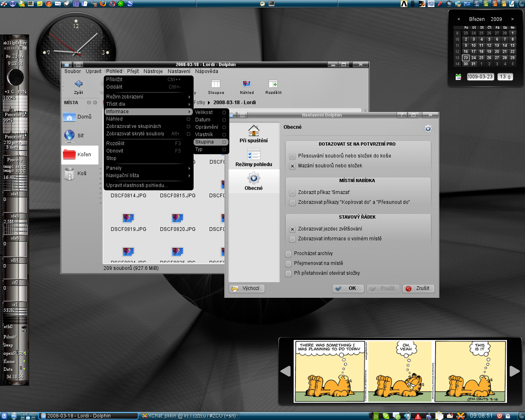Screen dimensions: 525x420
Task: Select the Kořen root folder place
Action: point(80,155)
